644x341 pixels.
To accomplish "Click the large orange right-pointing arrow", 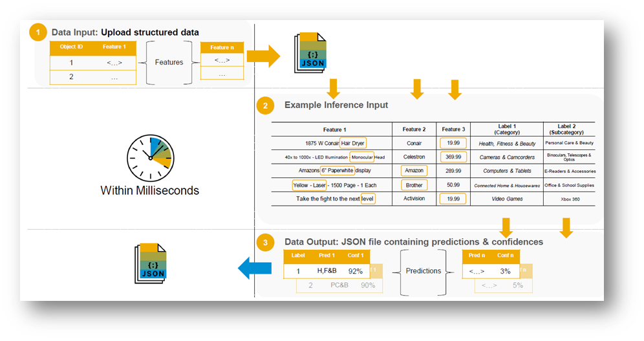I will tap(264, 56).
